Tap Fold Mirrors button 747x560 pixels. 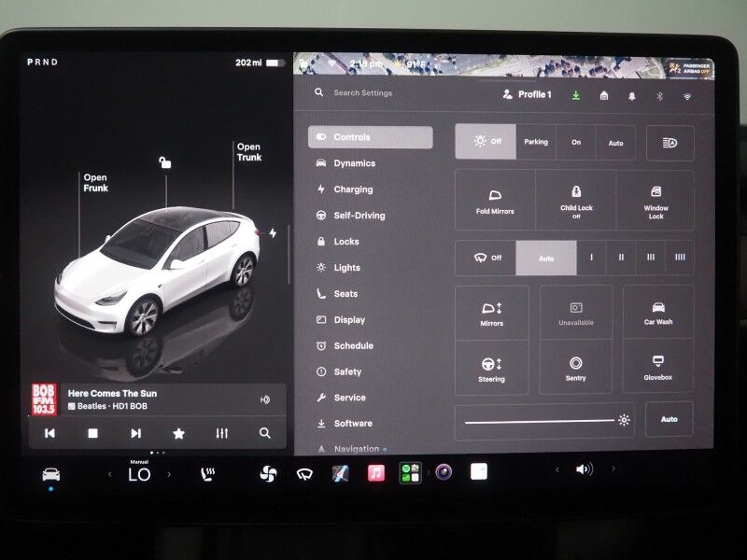(x=495, y=201)
